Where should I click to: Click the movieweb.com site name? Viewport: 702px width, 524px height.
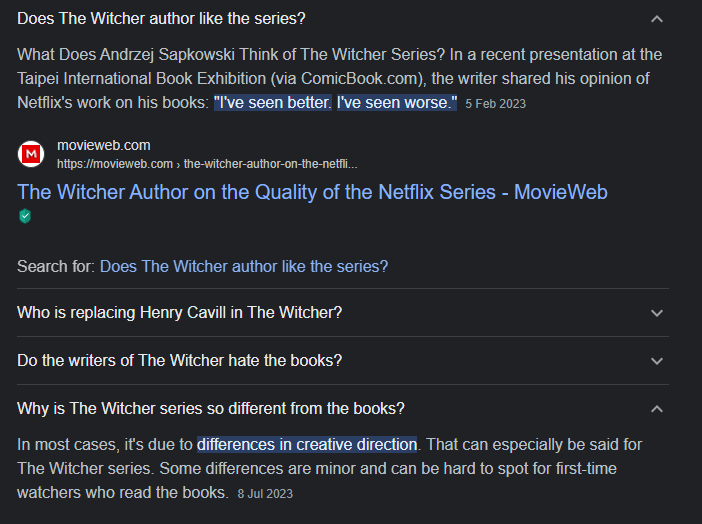point(103,146)
